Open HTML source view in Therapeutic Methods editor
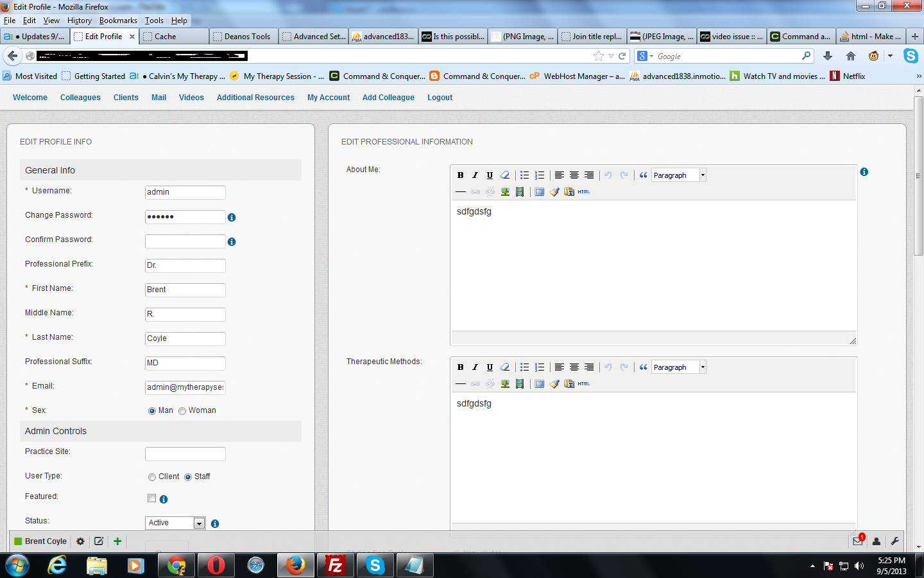The height and width of the screenshot is (578, 924). pos(583,384)
